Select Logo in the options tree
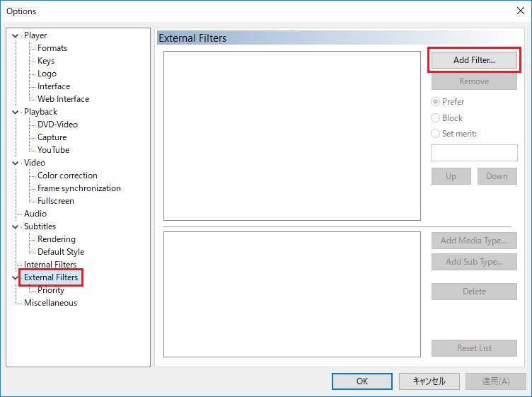The width and height of the screenshot is (532, 397). (47, 74)
